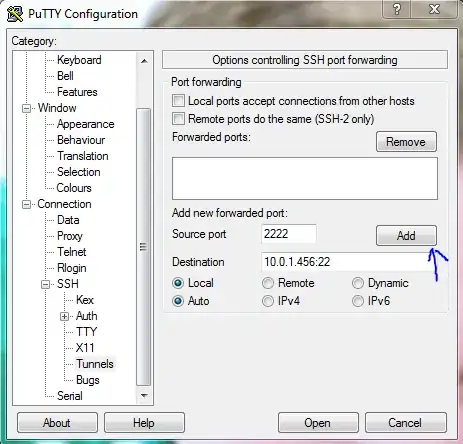Collapse the SSH tree node
Screen dimensions: 463x444
click(x=45, y=284)
